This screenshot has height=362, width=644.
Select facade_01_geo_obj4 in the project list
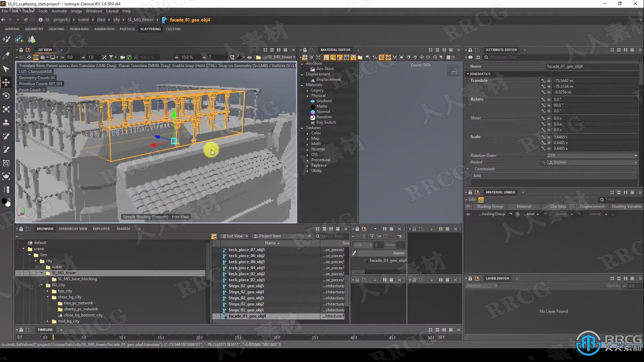coord(247,316)
